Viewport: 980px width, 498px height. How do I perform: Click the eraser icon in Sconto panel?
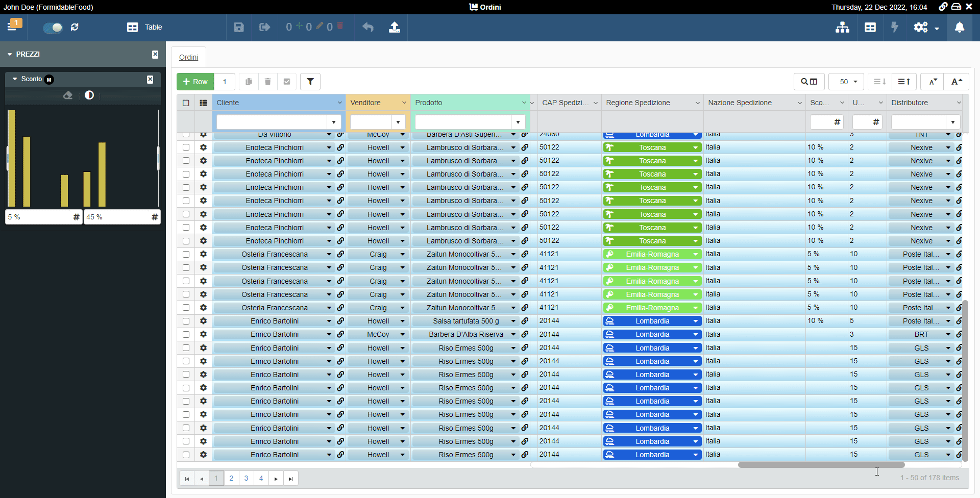click(67, 95)
